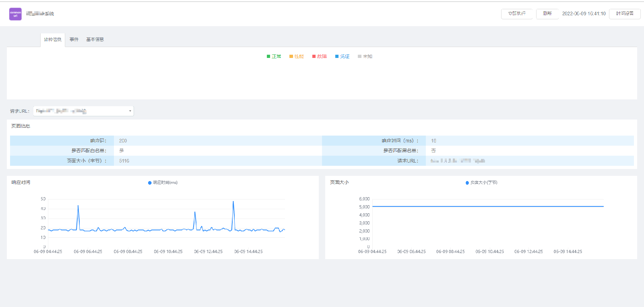
Task: Open the 请求URL dropdown
Action: (83, 111)
